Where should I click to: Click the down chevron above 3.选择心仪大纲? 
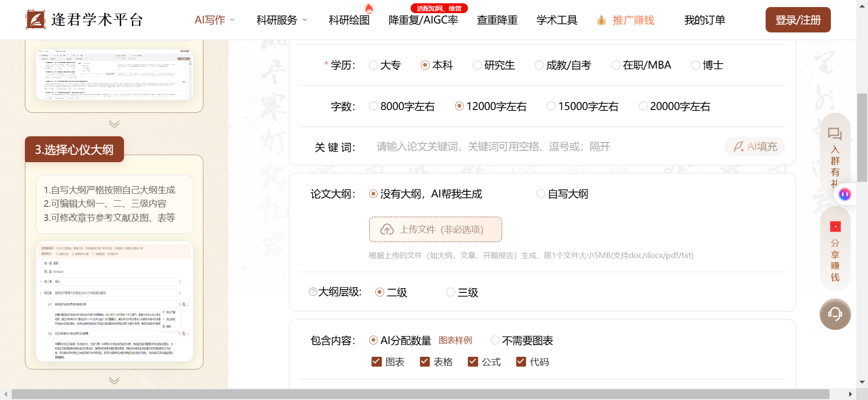(114, 124)
